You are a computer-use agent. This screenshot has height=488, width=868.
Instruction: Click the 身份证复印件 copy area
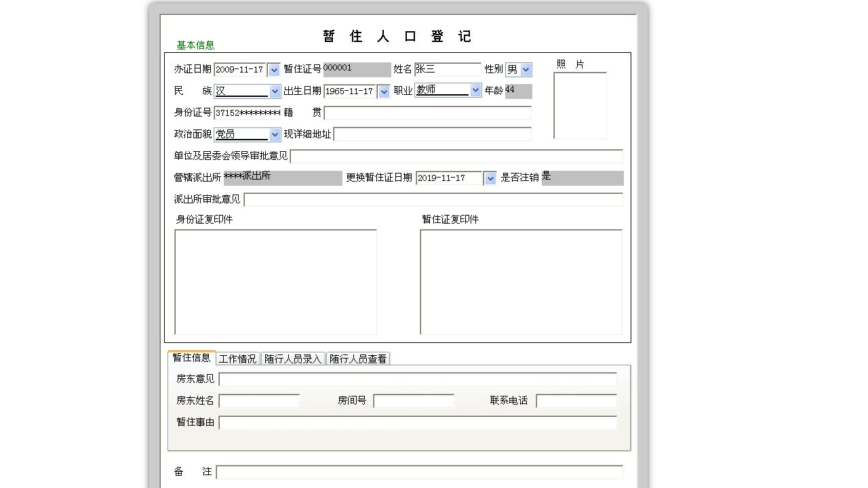coord(275,281)
